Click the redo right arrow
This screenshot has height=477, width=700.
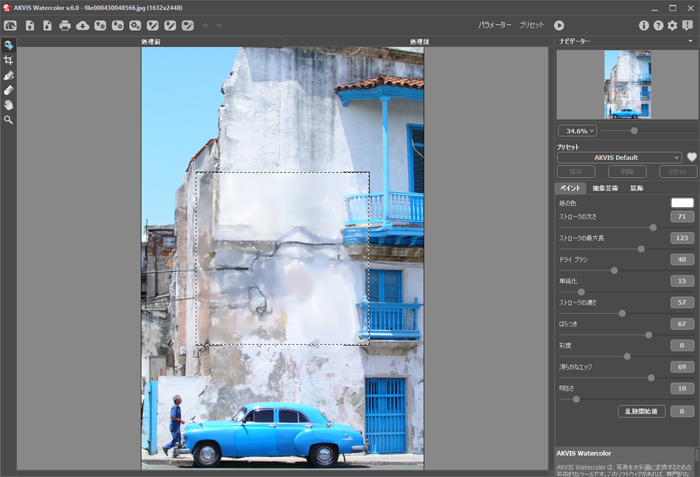[x=219, y=25]
